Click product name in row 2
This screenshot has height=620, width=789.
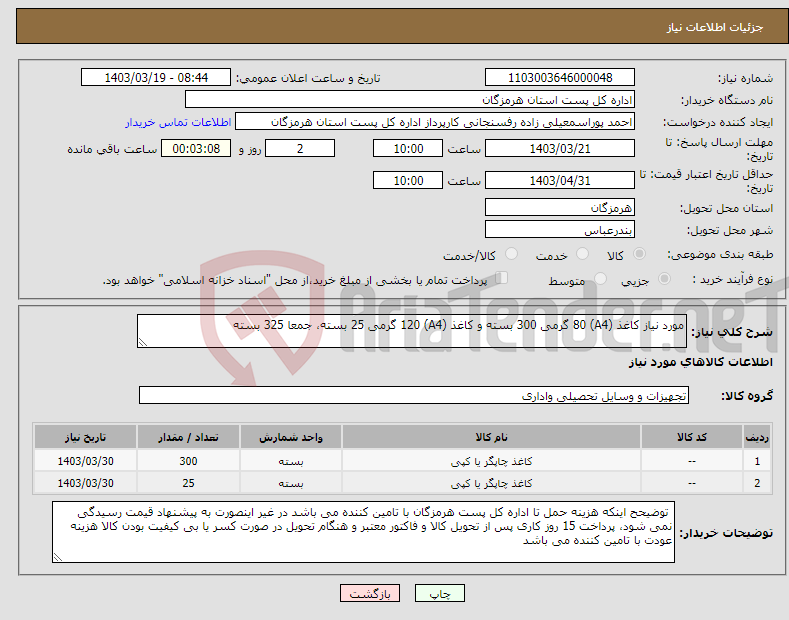(x=491, y=483)
